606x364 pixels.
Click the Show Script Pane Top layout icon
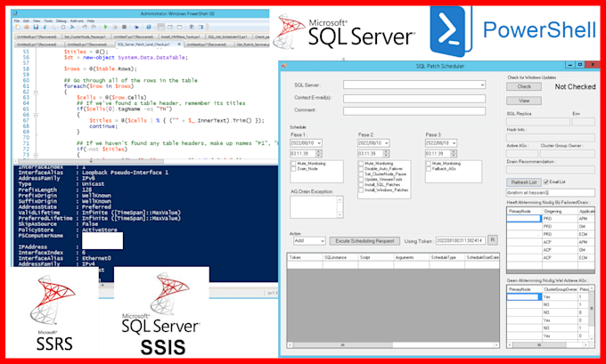pos(160,27)
